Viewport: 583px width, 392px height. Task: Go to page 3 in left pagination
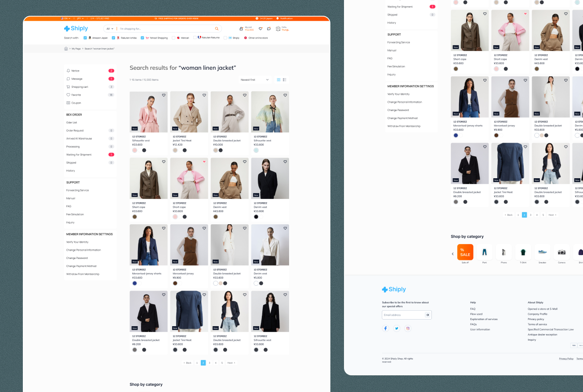[x=210, y=363]
